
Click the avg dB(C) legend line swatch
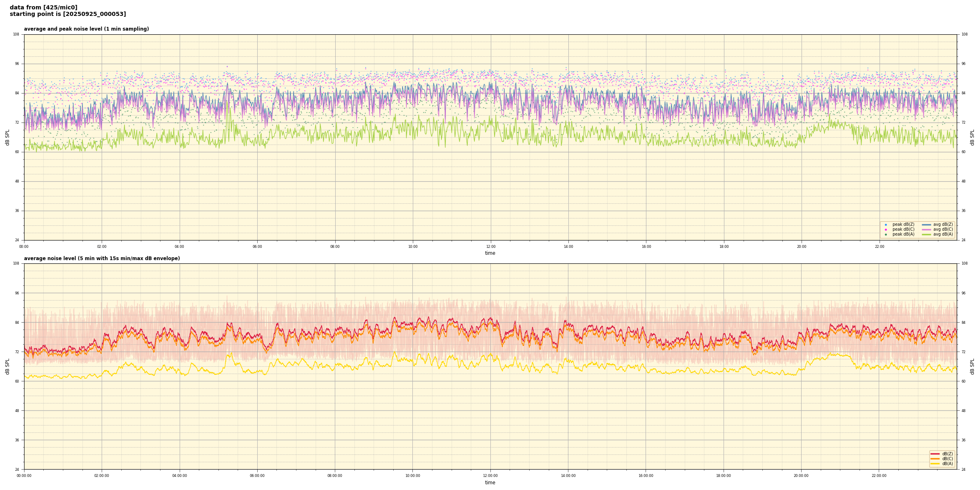[x=927, y=229]
